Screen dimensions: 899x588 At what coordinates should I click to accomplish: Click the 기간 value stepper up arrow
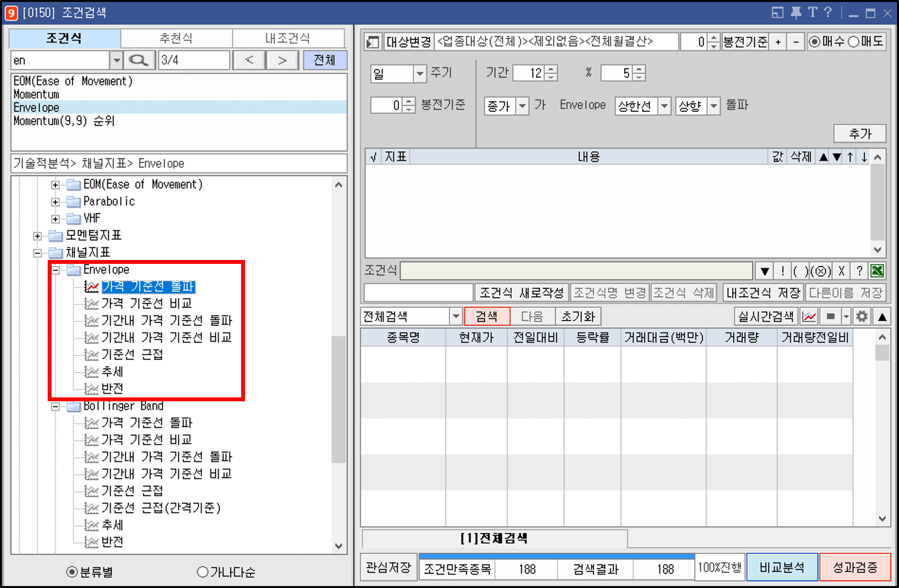551,69
